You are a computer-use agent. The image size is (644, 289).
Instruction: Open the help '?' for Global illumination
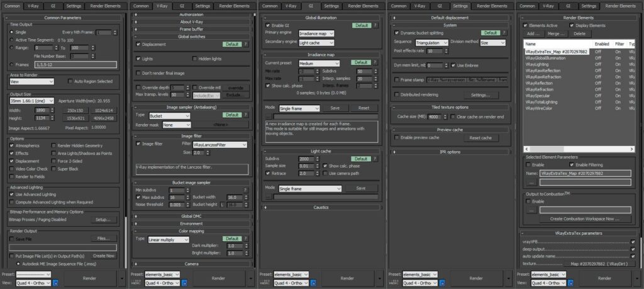375,25
